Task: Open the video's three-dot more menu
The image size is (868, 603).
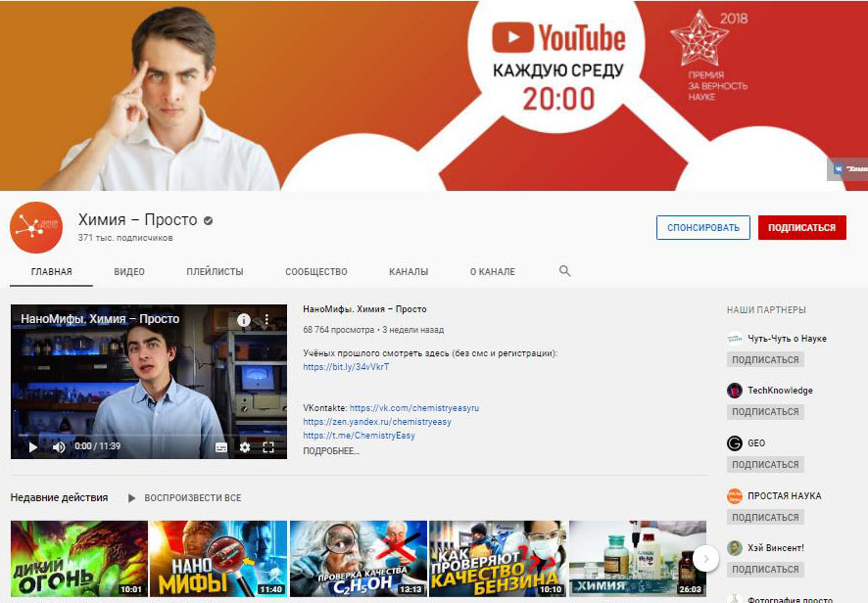Action: click(x=265, y=320)
